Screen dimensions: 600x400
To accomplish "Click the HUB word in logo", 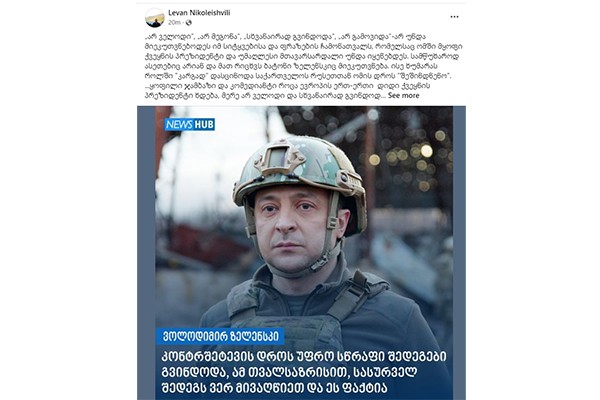I will (x=204, y=124).
